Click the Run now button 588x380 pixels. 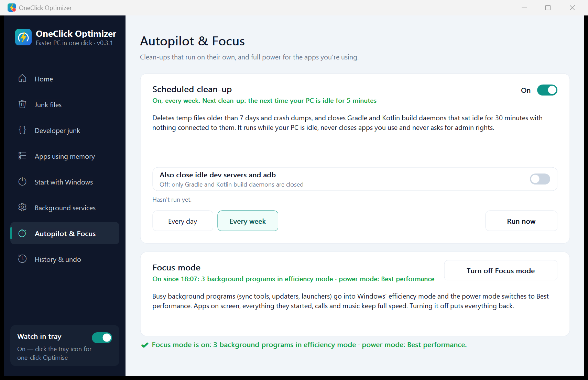(521, 221)
